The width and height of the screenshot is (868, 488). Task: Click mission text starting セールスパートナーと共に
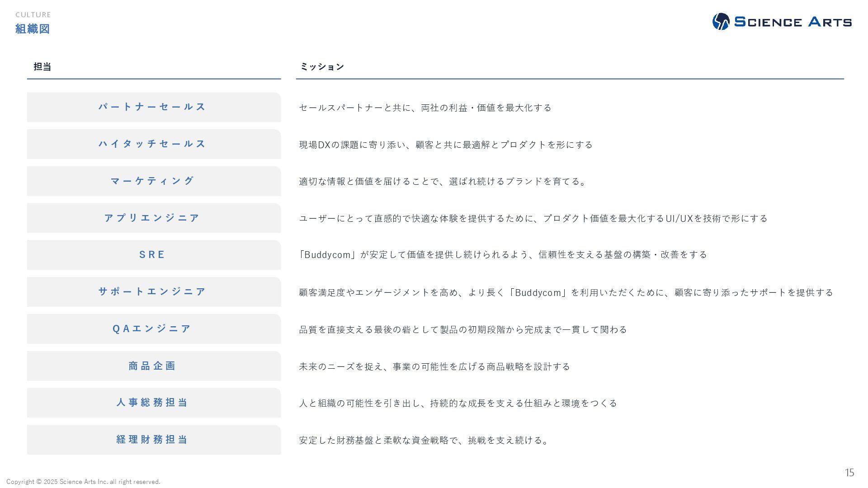click(x=425, y=108)
